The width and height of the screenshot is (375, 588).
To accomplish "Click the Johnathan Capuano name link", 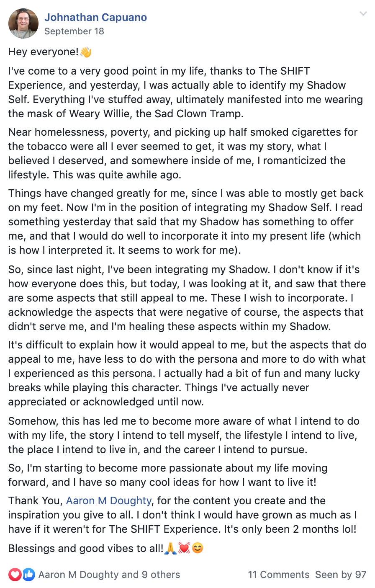I will pos(95,17).
